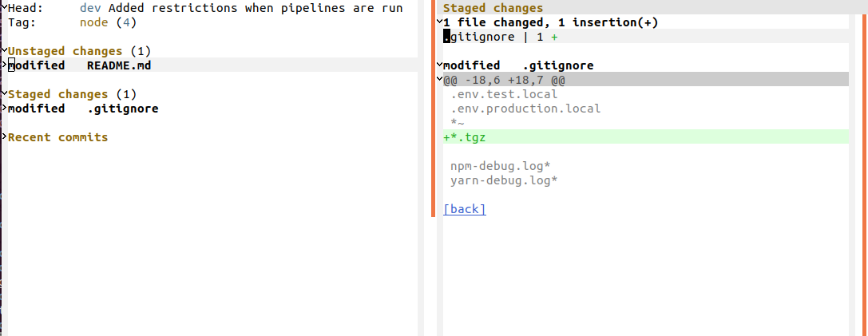
Task: Collapse the Unstaged changes section arrow
Action: (x=4, y=51)
